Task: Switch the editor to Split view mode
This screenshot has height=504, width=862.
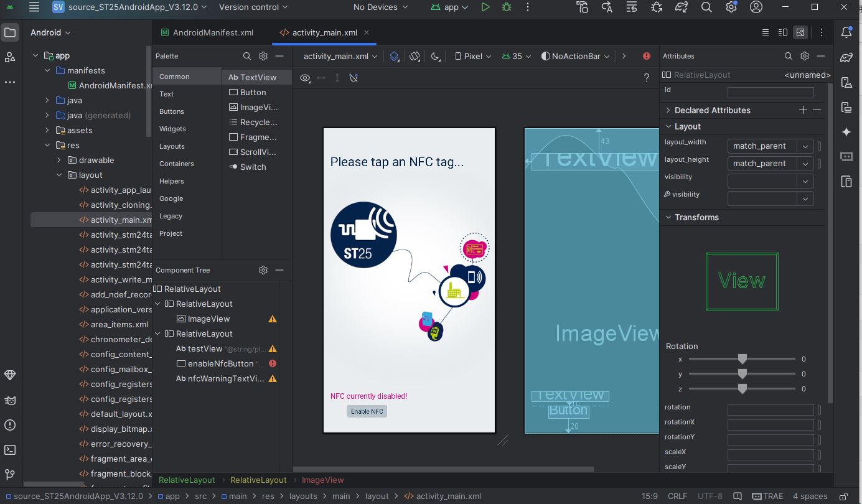Action: click(x=783, y=32)
